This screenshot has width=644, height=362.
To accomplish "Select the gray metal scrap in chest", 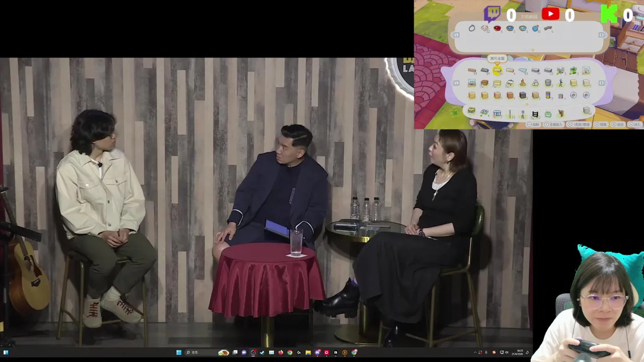I will [x=548, y=28].
